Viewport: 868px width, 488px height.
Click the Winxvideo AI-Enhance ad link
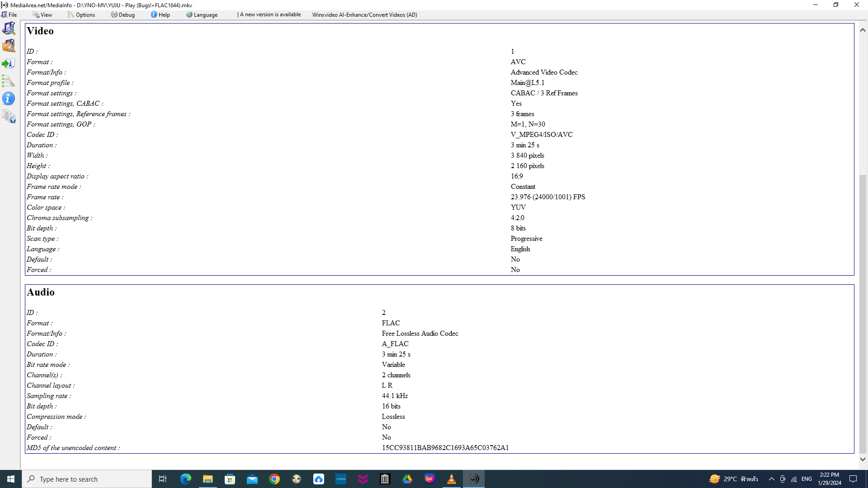[364, 14]
